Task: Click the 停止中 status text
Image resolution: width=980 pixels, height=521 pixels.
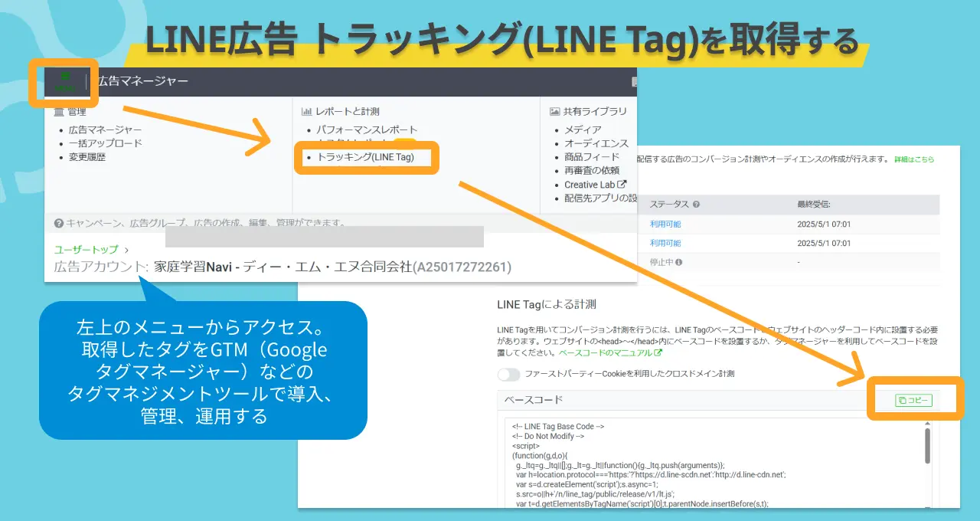Action: pos(661,262)
